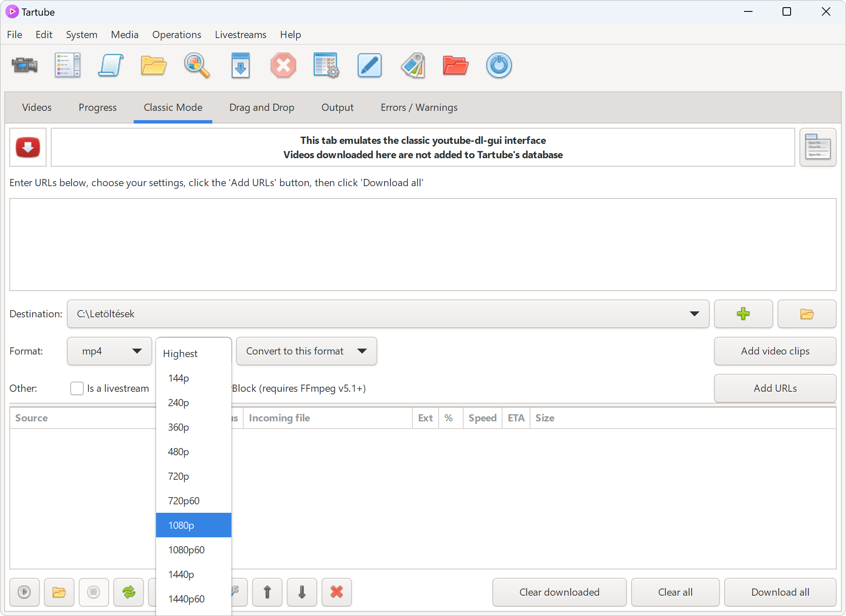Choose 720p resolution option
The width and height of the screenshot is (846, 616).
point(194,476)
